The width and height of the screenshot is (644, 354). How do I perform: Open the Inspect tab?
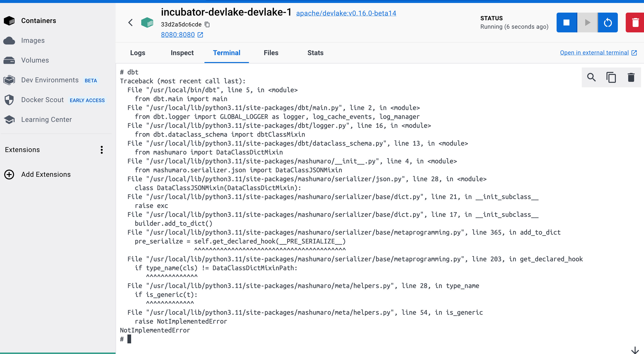182,53
